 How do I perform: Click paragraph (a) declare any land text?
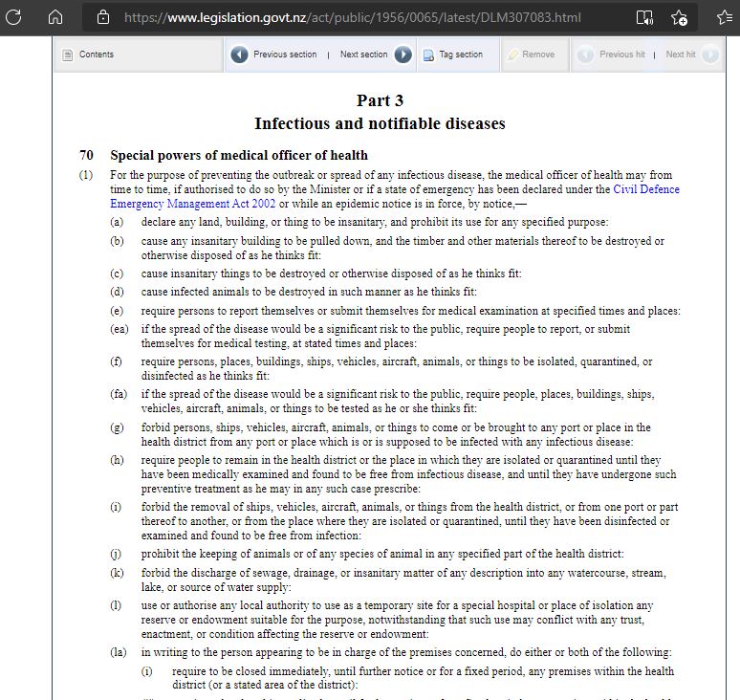tap(375, 222)
